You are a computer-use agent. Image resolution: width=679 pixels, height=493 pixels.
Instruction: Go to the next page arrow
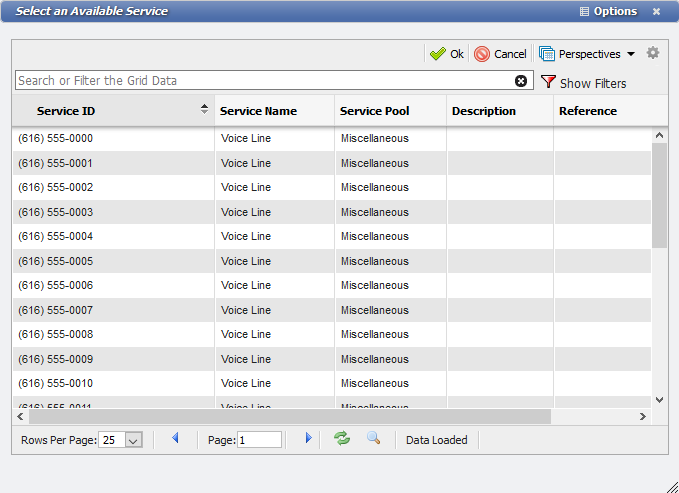[308, 439]
